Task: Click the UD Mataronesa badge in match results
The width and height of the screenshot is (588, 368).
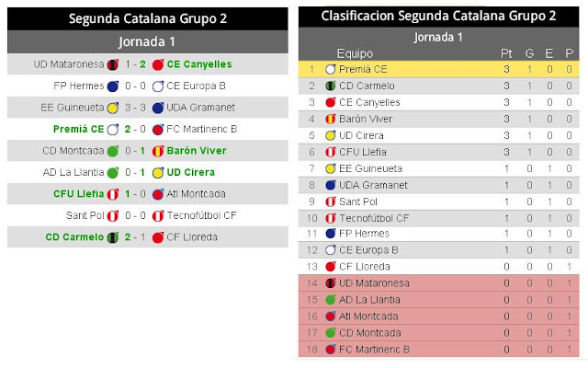Action: [x=113, y=64]
